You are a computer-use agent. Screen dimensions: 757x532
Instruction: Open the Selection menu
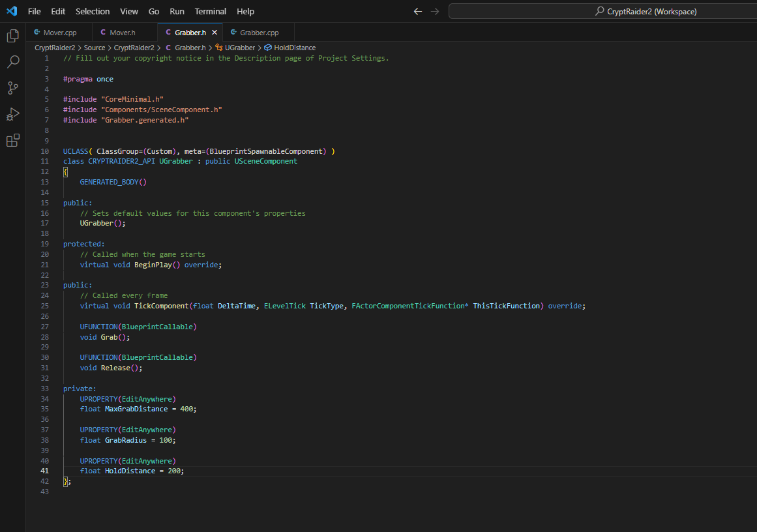pyautogui.click(x=93, y=11)
